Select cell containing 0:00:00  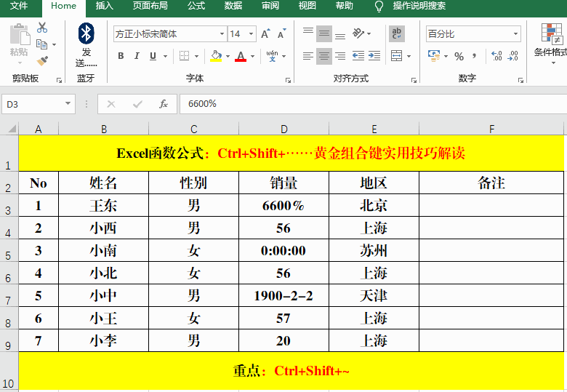pos(283,250)
